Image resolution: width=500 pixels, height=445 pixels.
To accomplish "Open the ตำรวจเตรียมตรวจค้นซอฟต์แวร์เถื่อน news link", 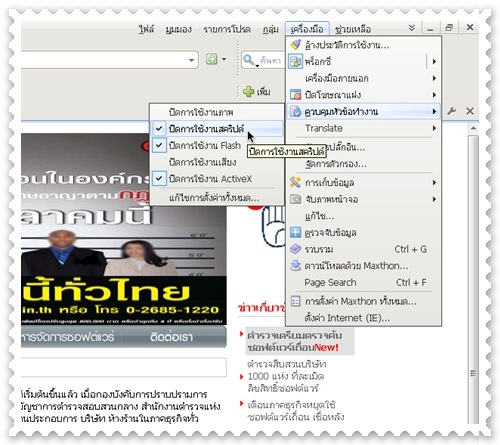I will (x=294, y=341).
